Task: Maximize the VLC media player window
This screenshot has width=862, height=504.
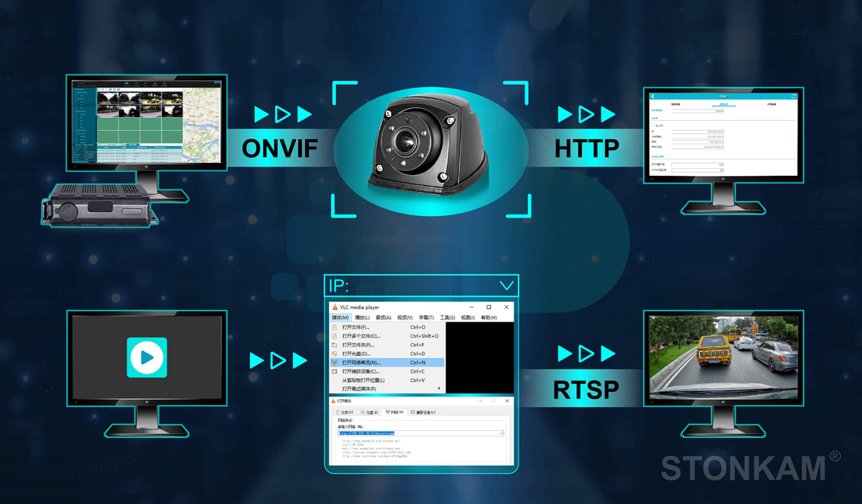Action: click(489, 307)
